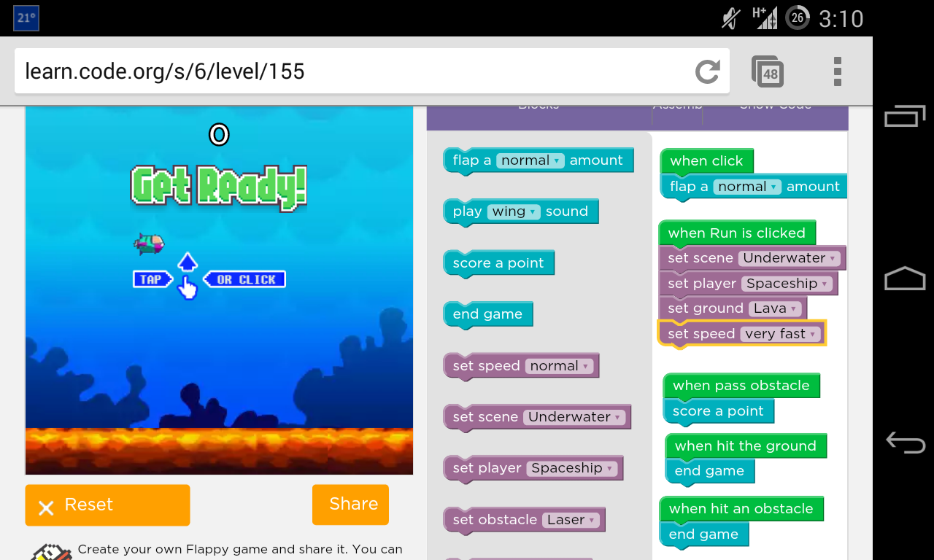Click the orange Share button
Screen dimensions: 934x560
coord(350,504)
